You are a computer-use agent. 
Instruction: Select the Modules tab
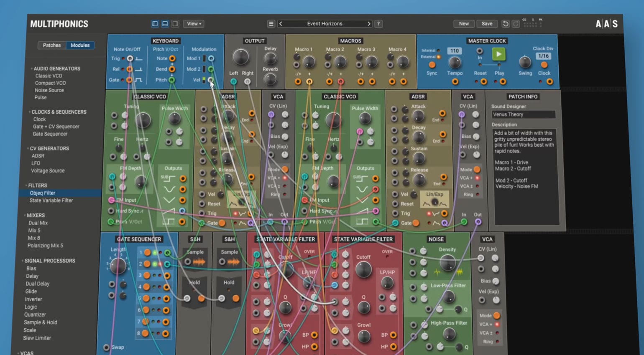tap(80, 45)
